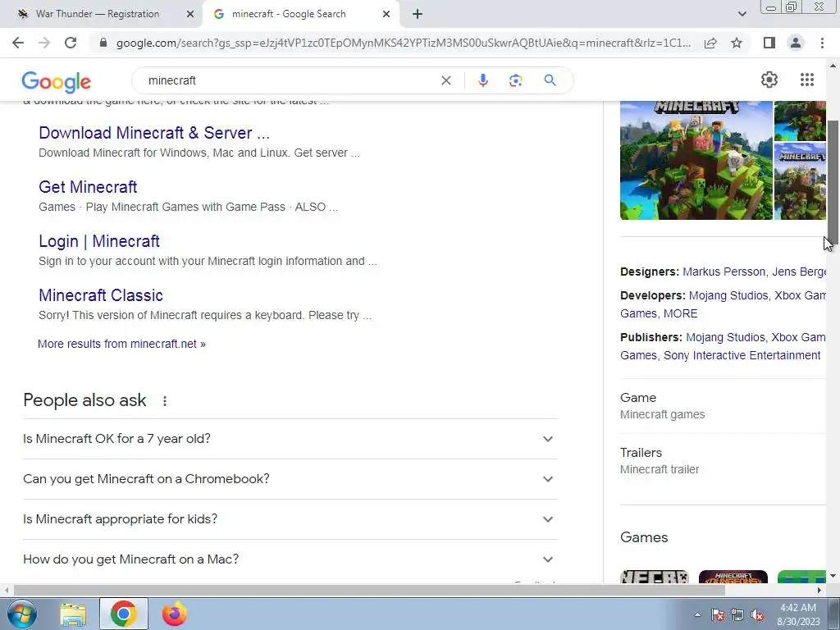The width and height of the screenshot is (840, 630).
Task: Show hidden system tray icons
Action: 697,614
